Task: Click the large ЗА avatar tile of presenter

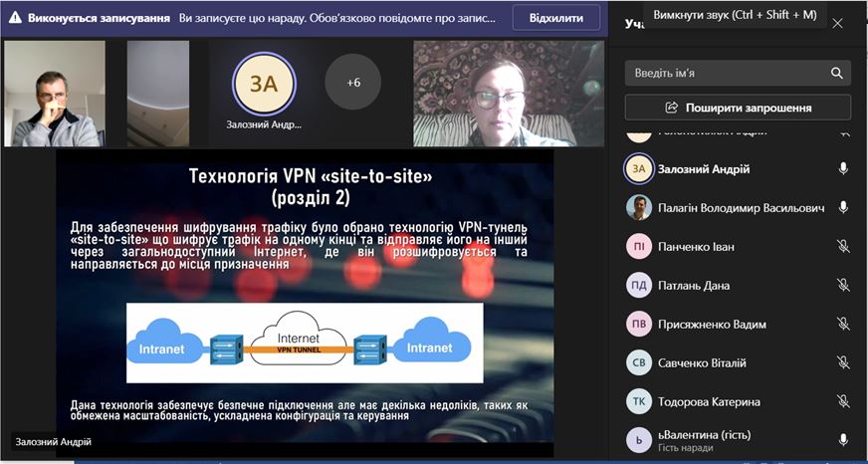Action: click(x=264, y=85)
